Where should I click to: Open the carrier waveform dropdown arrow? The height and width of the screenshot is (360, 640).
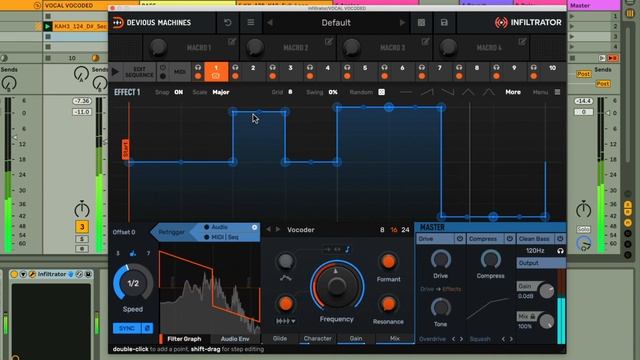coord(293,322)
